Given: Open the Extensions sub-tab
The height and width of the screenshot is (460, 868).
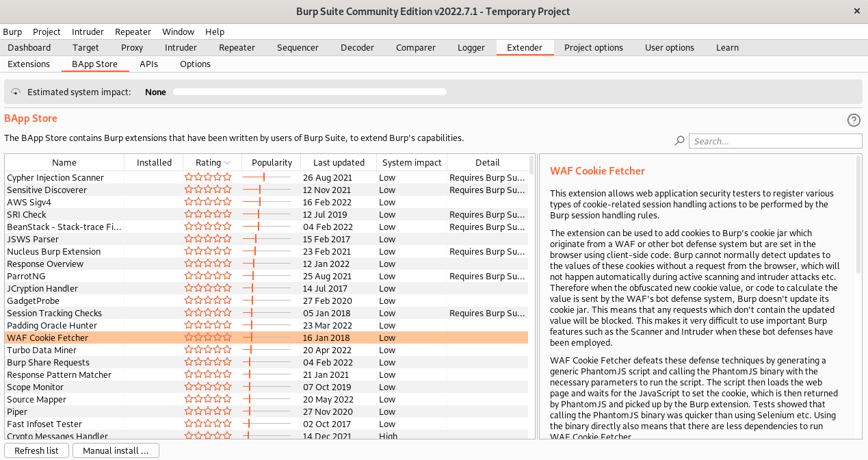Looking at the screenshot, I should tap(29, 64).
